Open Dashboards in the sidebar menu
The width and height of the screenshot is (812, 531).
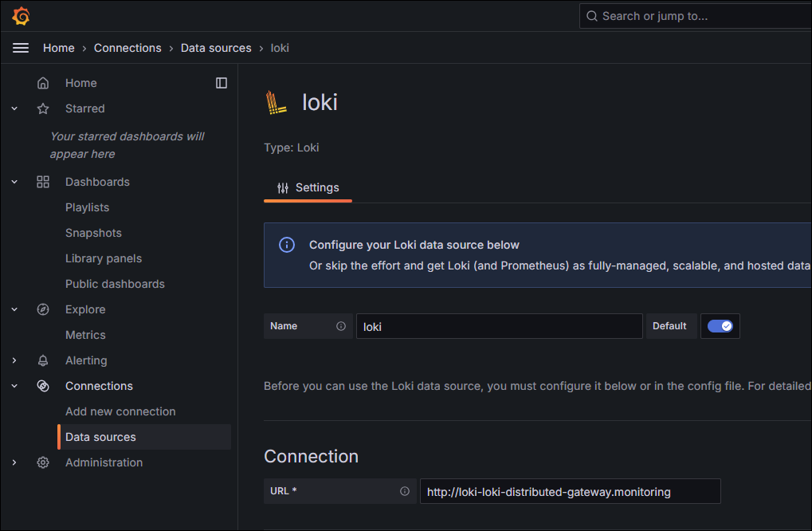(97, 182)
